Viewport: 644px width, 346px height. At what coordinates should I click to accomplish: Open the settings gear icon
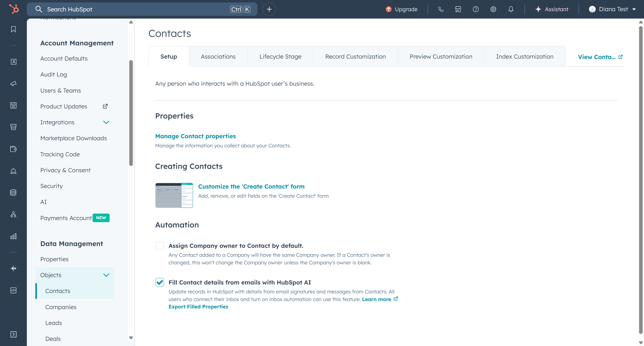(493, 9)
